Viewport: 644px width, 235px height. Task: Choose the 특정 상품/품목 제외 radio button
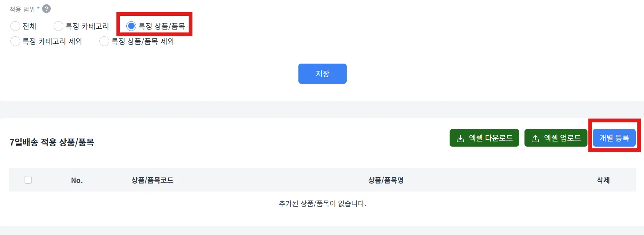point(104,41)
